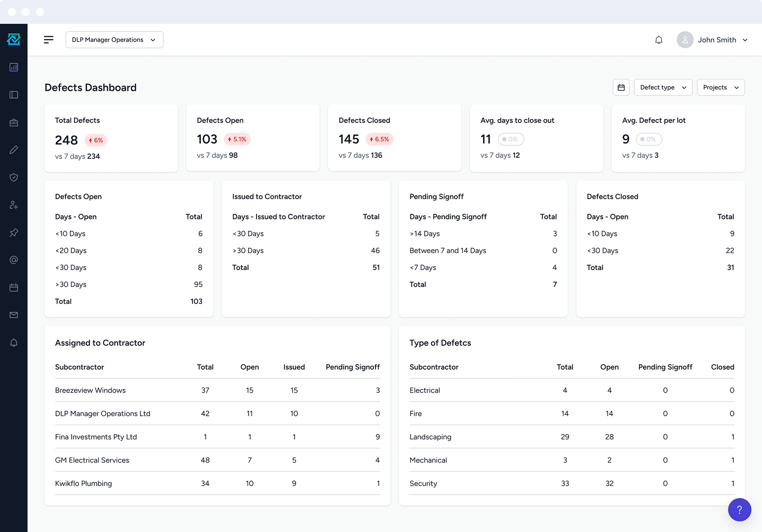Viewport: 762px width, 532px height.
Task: Click the pencil edit icon in sidebar
Action: pos(13,149)
